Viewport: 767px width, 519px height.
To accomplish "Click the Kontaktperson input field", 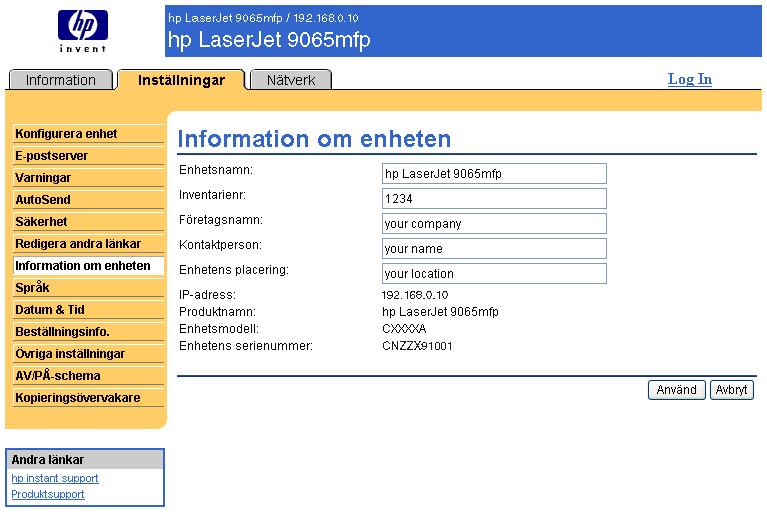I will 494,248.
